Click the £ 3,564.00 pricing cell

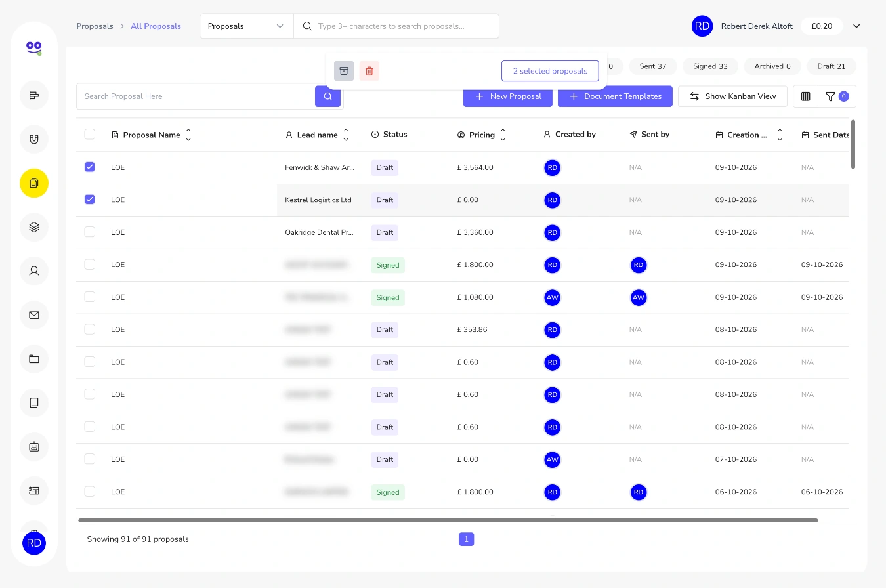point(475,167)
